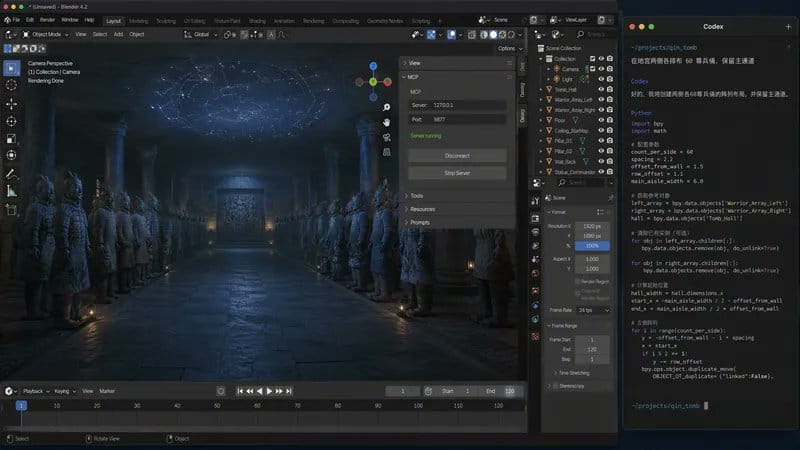The height and width of the screenshot is (450, 800).
Task: Select the Transform tool
Action: [x=11, y=155]
